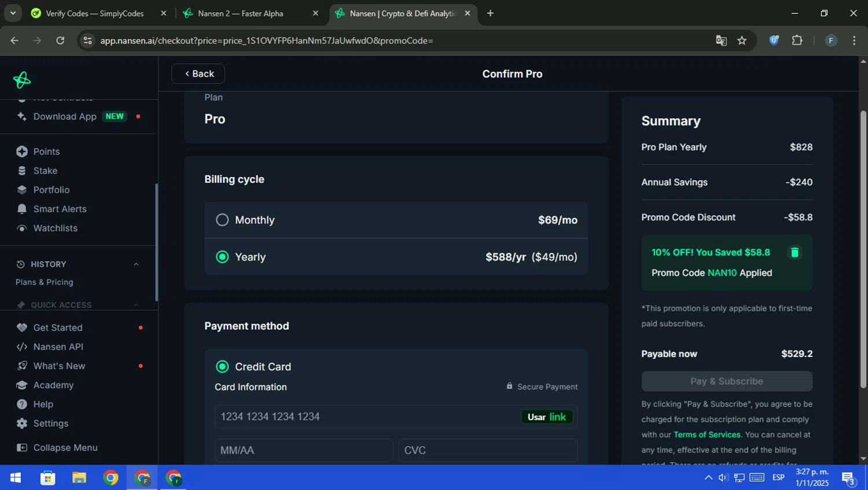Click the Usar link autofill button

coord(547,417)
